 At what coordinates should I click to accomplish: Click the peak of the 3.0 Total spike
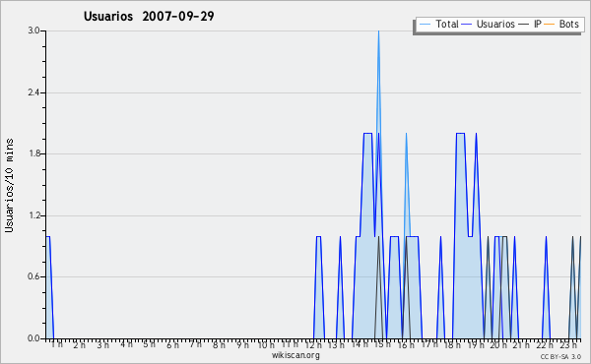tap(378, 31)
